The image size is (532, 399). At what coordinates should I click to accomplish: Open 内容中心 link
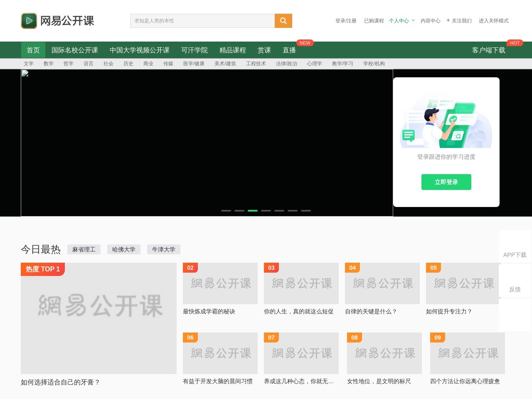tap(431, 21)
